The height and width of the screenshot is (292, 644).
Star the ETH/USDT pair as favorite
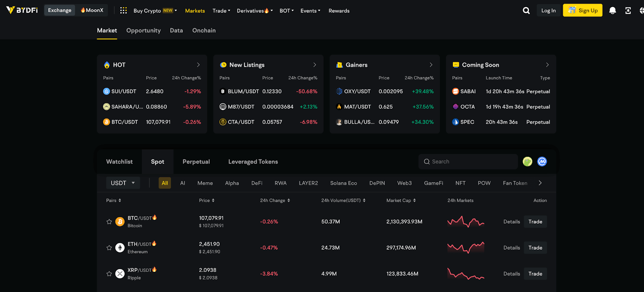point(109,248)
